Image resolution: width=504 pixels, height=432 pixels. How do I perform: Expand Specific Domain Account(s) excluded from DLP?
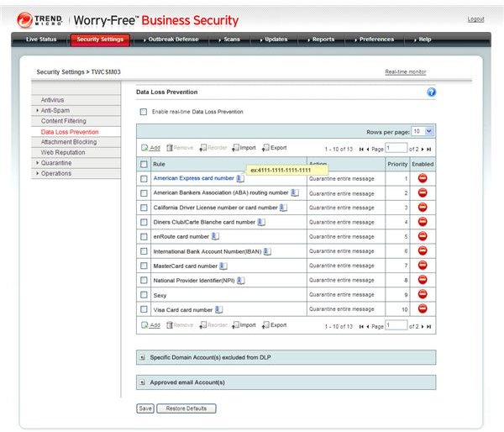(x=142, y=357)
